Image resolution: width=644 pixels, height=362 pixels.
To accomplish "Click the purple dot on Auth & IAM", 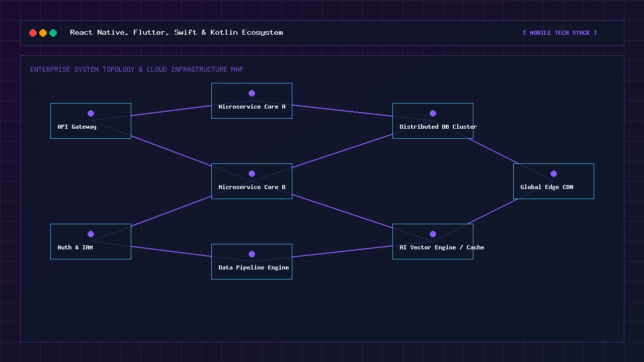I will [91, 234].
